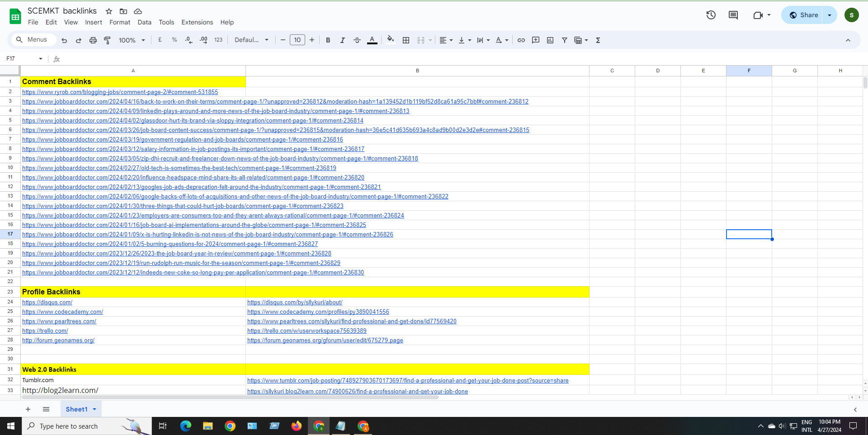This screenshot has width=868, height=435.
Task: Open the Extensions menu
Action: point(197,22)
